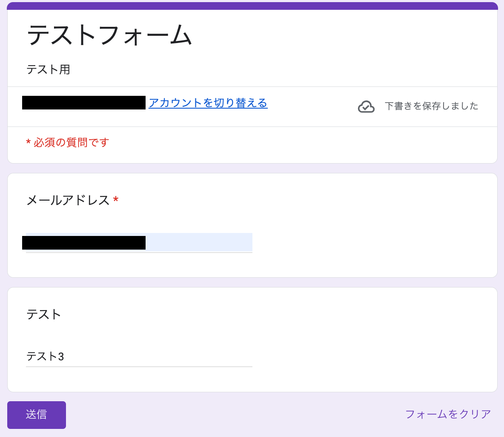This screenshot has width=504, height=437.
Task: Click the cloud draft-saved icon
Action: coord(366,106)
